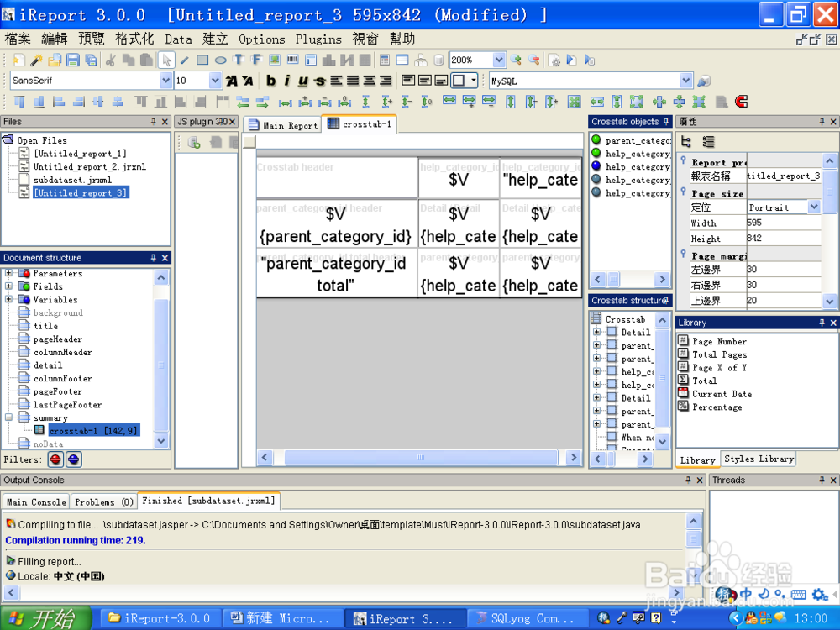
Task: Open the Plugins menu
Action: pyautogui.click(x=318, y=39)
